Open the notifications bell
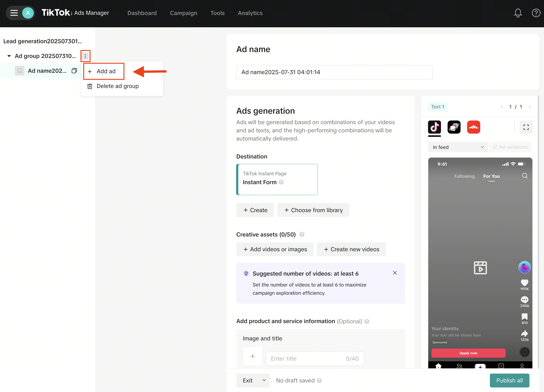The image size is (544, 392). [518, 13]
